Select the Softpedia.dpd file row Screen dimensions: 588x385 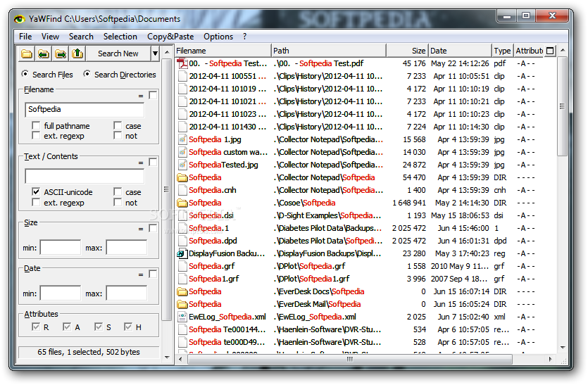click(365, 241)
